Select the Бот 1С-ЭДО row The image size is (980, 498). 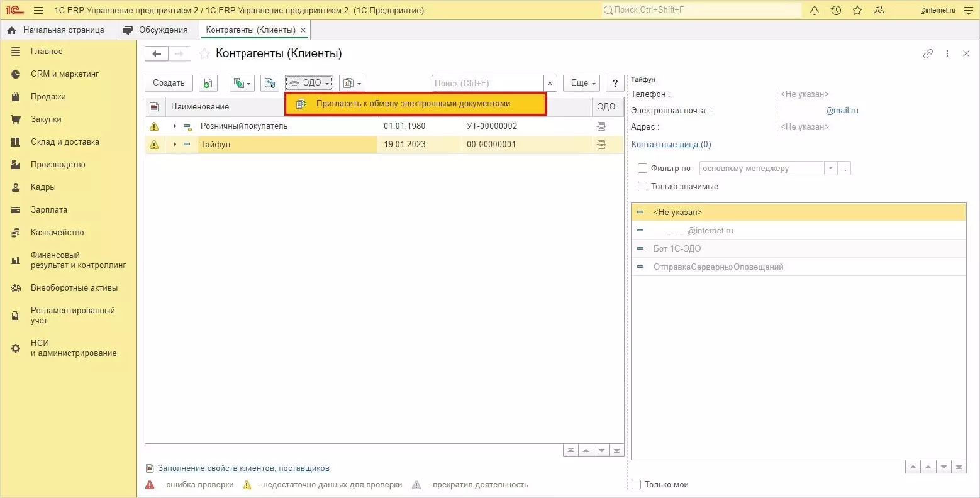coord(798,249)
